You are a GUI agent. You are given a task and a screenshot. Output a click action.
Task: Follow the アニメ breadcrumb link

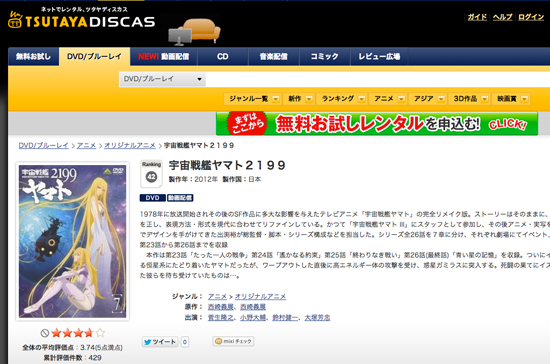point(86,145)
